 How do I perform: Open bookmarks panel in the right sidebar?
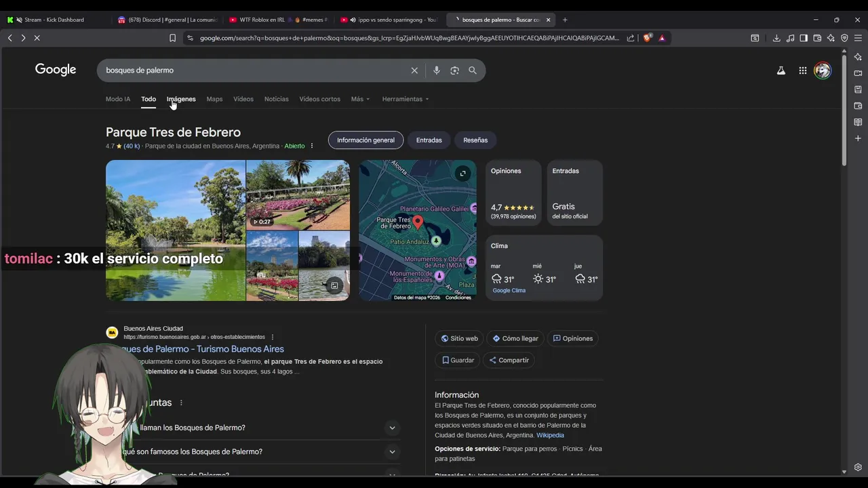pyautogui.click(x=858, y=89)
